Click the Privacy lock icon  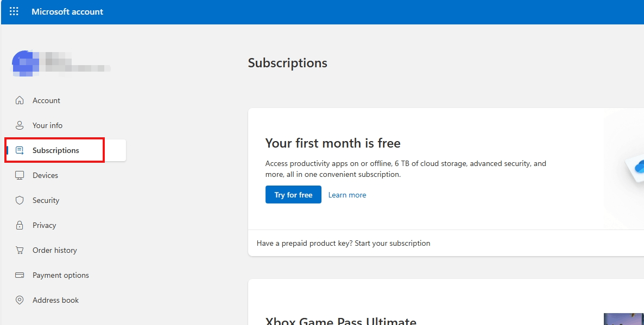[20, 225]
